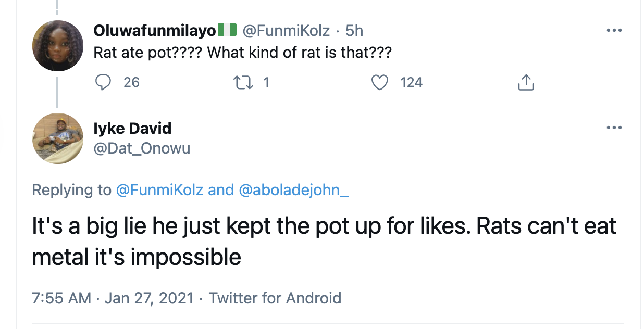Open the "Rat ate pot????" tweet text
The height and width of the screenshot is (329, 644).
[x=242, y=53]
